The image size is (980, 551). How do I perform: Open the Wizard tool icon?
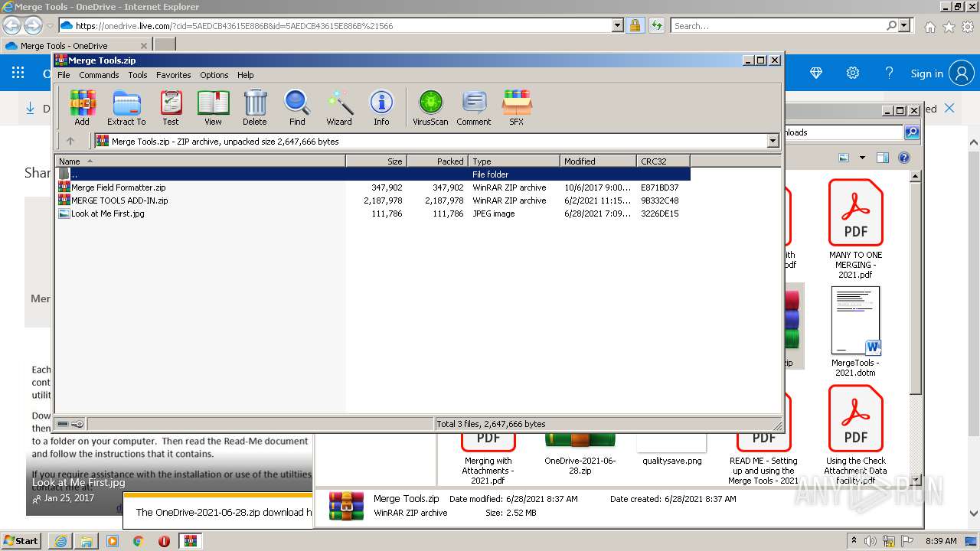click(x=339, y=108)
